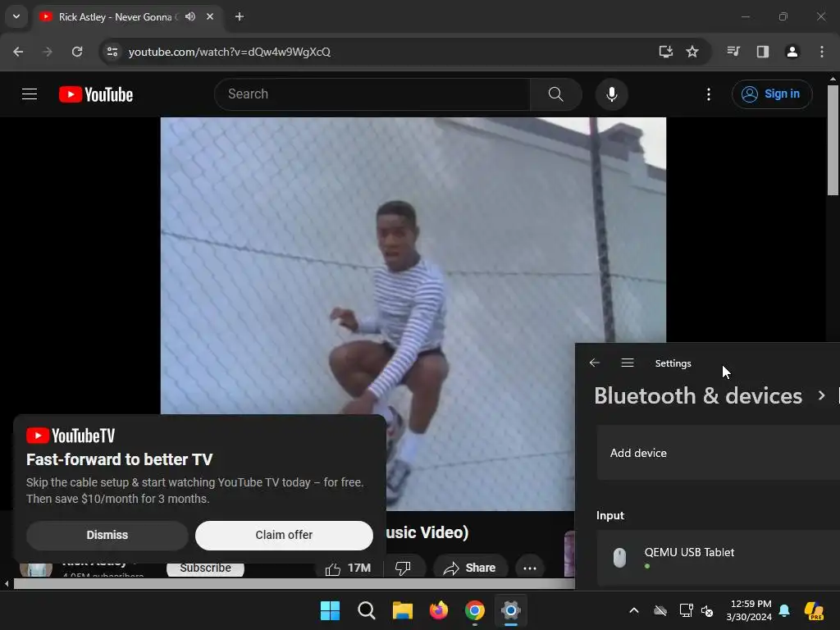
Task: Switch to Settings app in taskbar
Action: [511, 610]
